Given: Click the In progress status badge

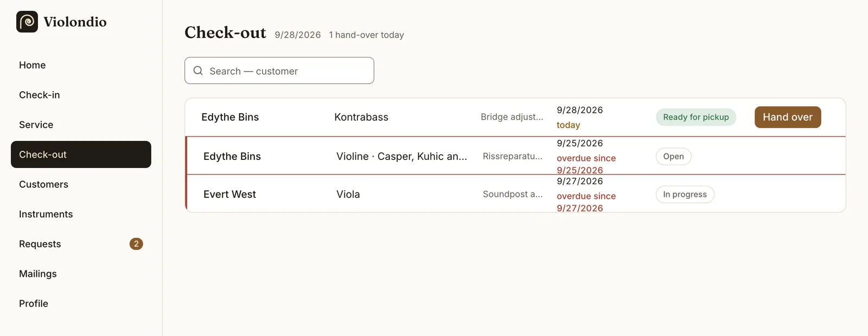Looking at the screenshot, I should tap(685, 195).
